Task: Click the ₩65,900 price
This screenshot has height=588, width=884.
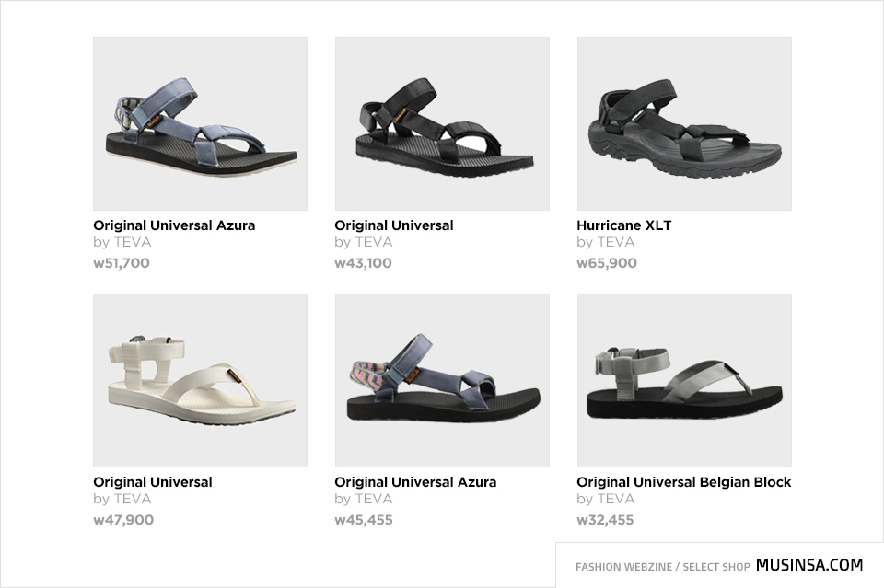Action: (606, 263)
